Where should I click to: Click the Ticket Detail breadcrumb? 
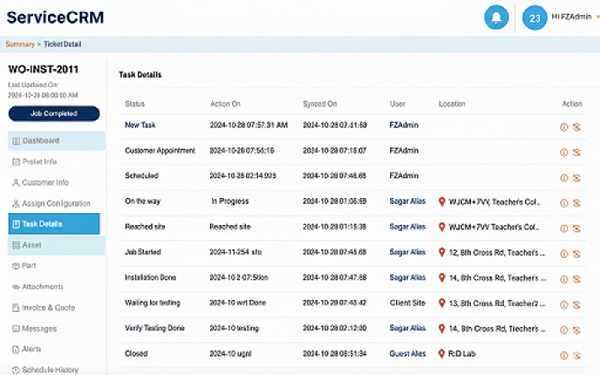[62, 44]
